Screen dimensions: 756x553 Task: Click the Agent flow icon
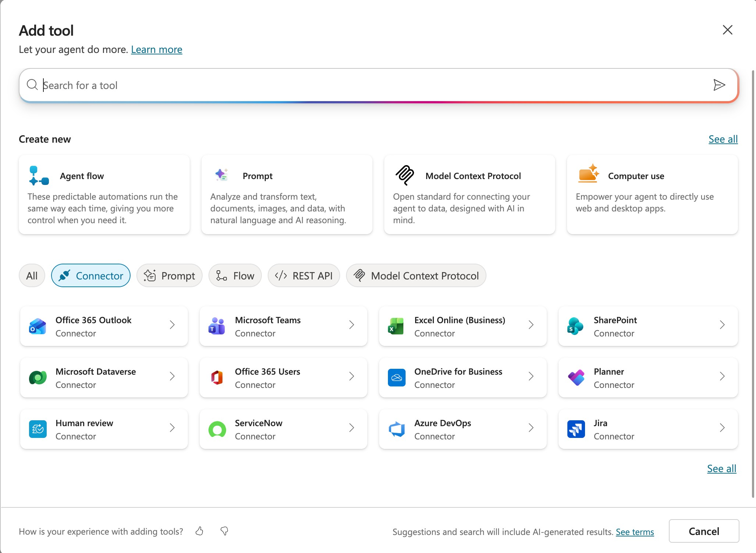(39, 176)
